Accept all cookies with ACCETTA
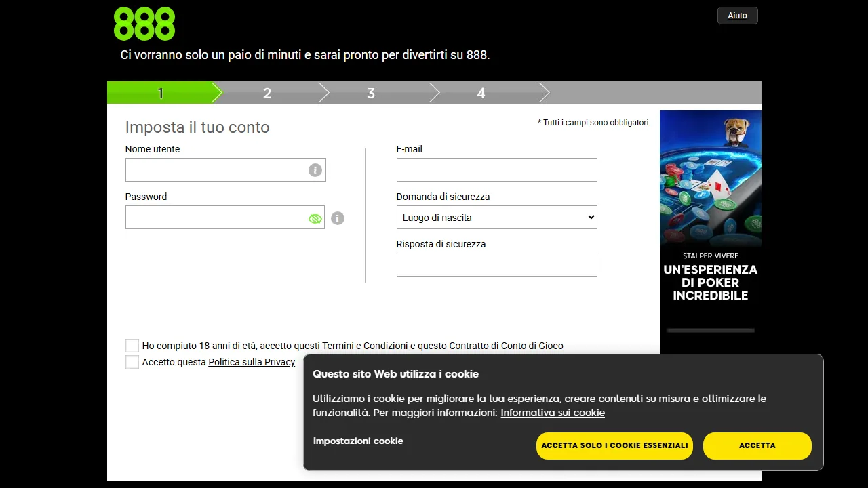 point(757,446)
